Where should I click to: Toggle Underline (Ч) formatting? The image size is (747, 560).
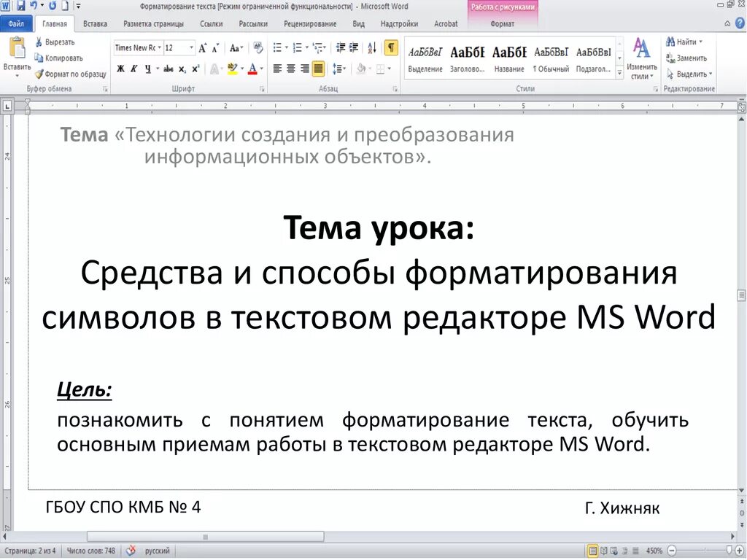(x=147, y=69)
